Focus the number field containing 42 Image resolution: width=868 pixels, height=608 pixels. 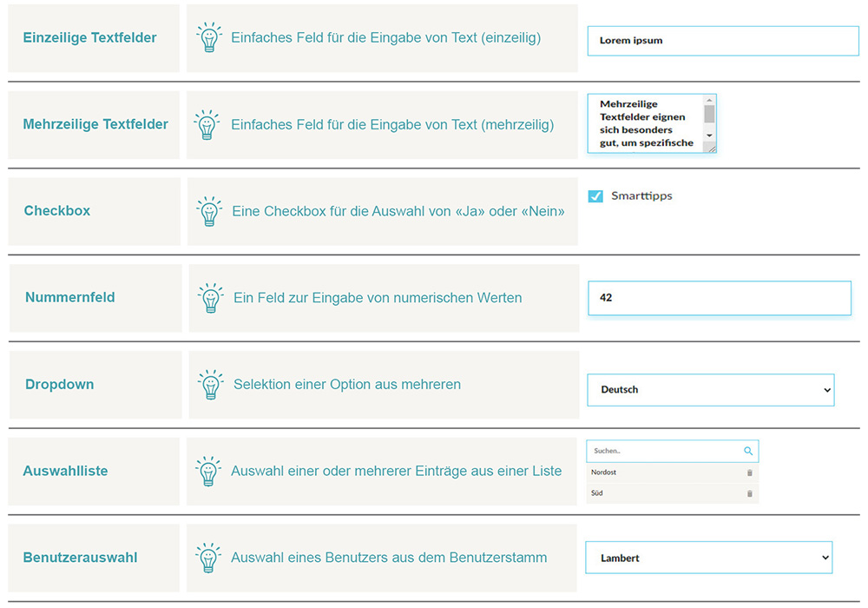(719, 298)
